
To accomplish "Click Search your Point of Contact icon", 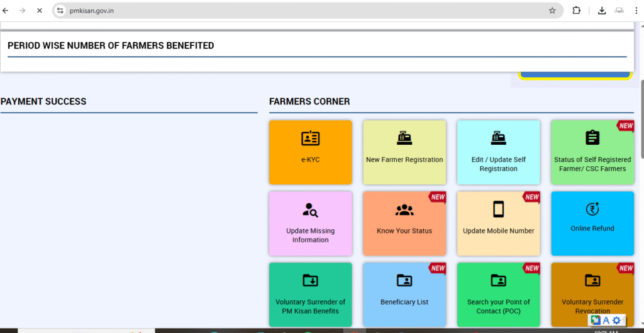I will click(x=498, y=280).
